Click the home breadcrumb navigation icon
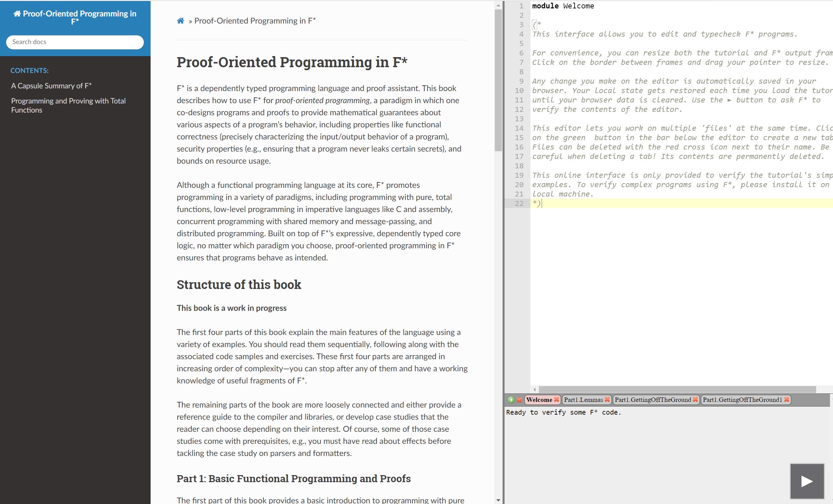 [181, 20]
